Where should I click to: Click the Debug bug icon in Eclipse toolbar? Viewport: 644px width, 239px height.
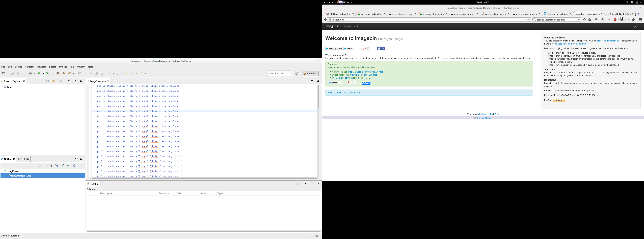(31, 73)
